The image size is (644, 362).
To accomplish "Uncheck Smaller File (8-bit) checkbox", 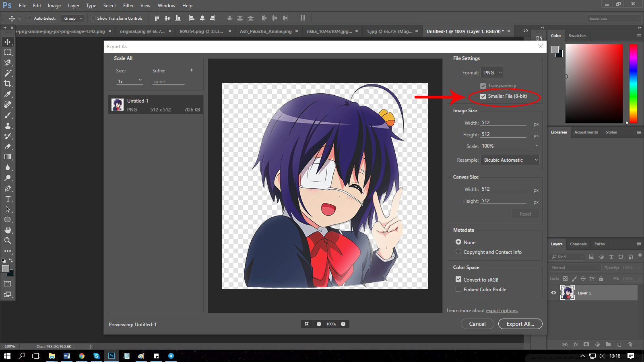I will coord(483,96).
